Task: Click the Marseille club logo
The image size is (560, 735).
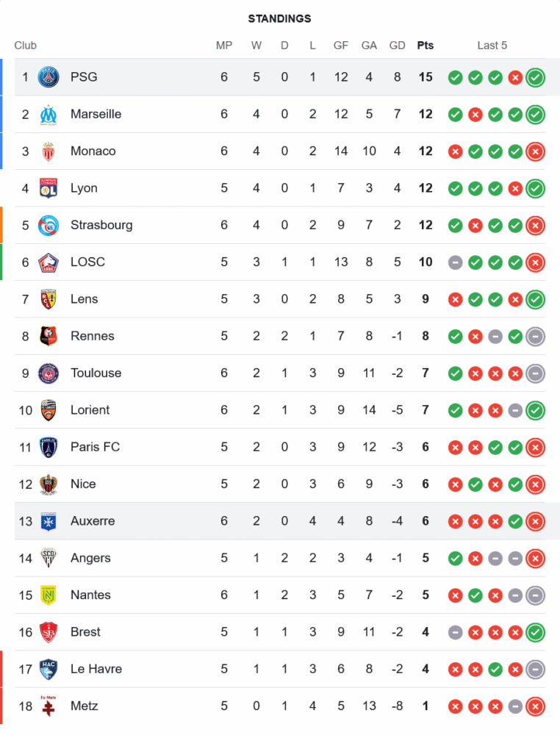Action: tap(49, 114)
